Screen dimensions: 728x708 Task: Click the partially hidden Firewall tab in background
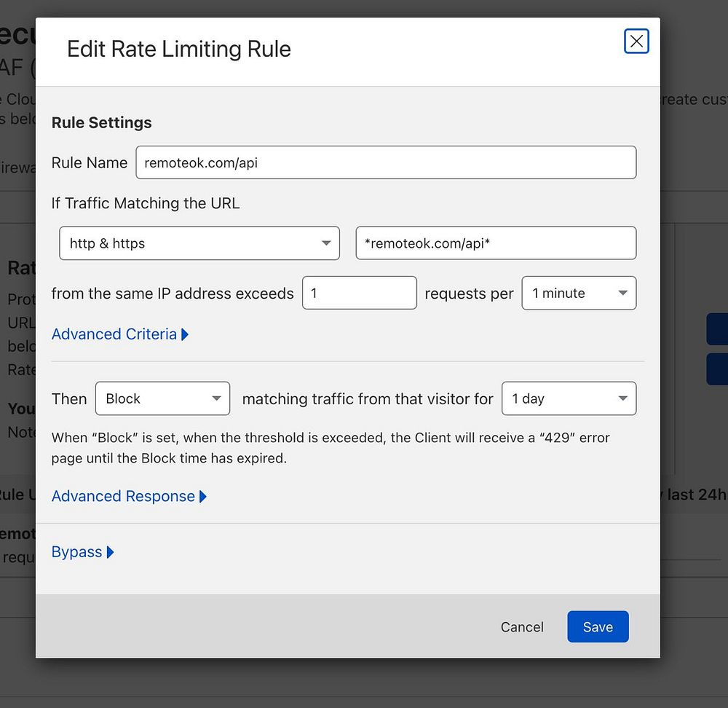click(x=17, y=168)
